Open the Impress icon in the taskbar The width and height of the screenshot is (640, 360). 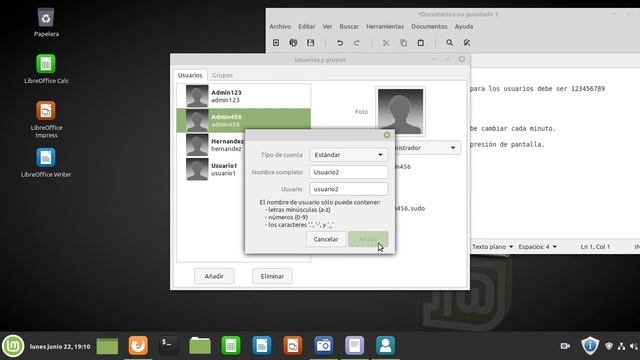tap(293, 346)
